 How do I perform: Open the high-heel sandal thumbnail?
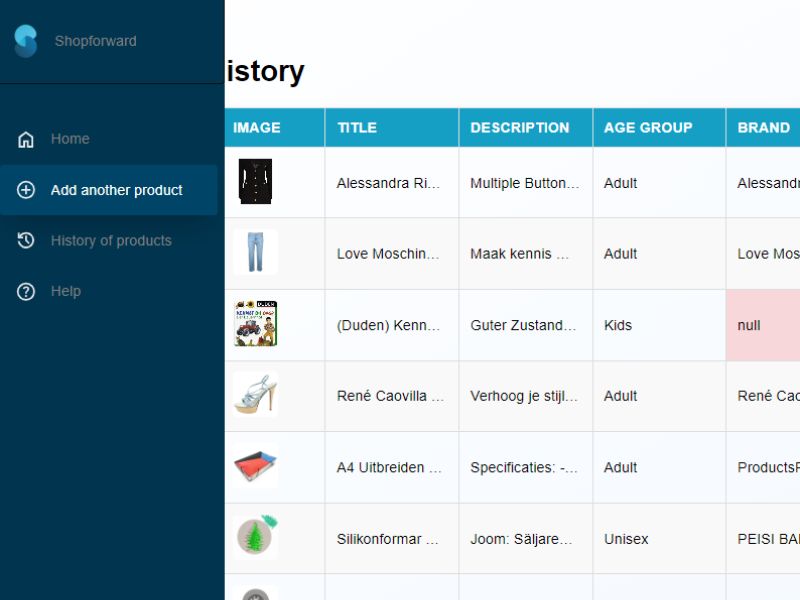click(x=255, y=394)
